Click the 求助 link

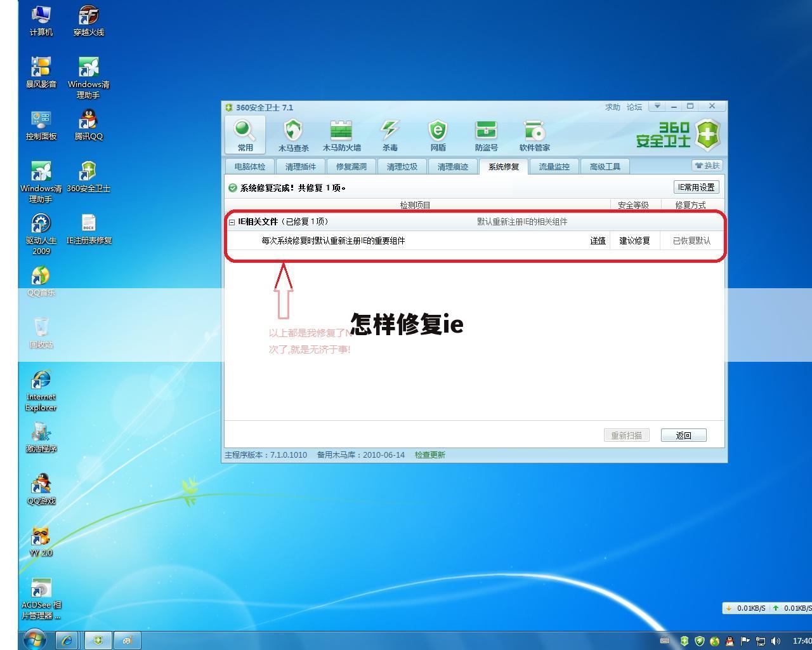click(x=612, y=107)
